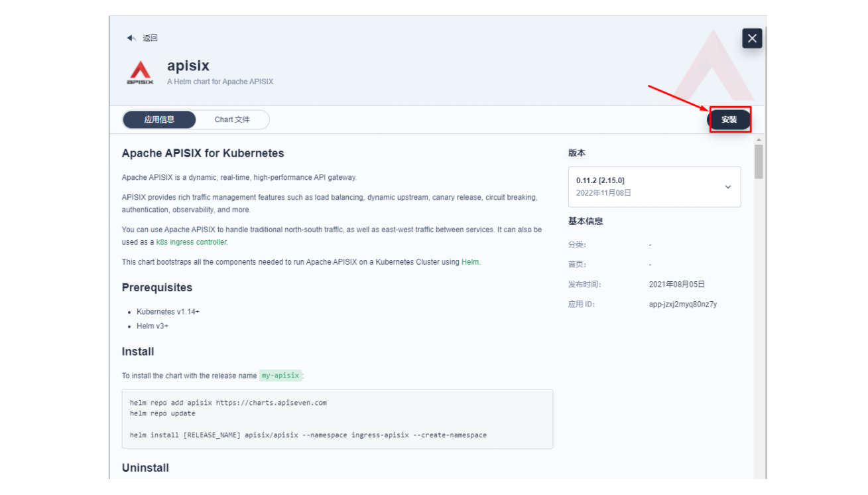
Task: Click 'A Helm chart for Apache APISIX' subtitle
Action: (x=220, y=82)
